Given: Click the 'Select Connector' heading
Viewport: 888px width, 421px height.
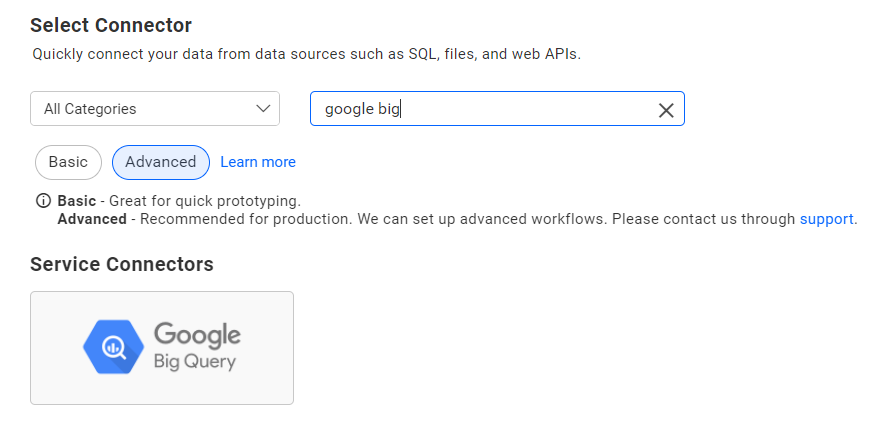Looking at the screenshot, I should (111, 25).
